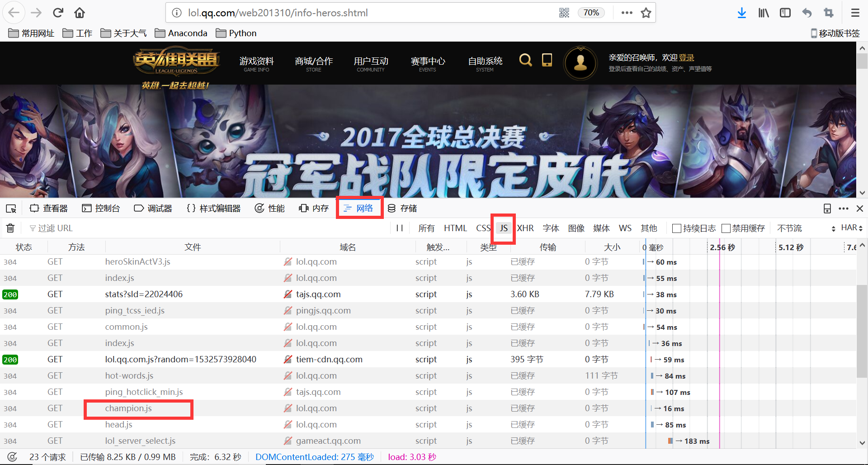The image size is (868, 465).
Task: Show 所有 all request types
Action: tap(426, 228)
